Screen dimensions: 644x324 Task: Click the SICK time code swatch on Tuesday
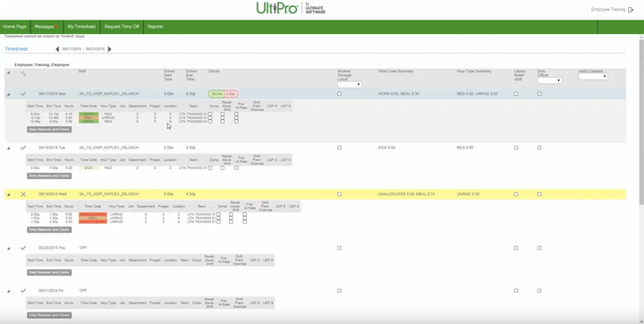[89, 167]
